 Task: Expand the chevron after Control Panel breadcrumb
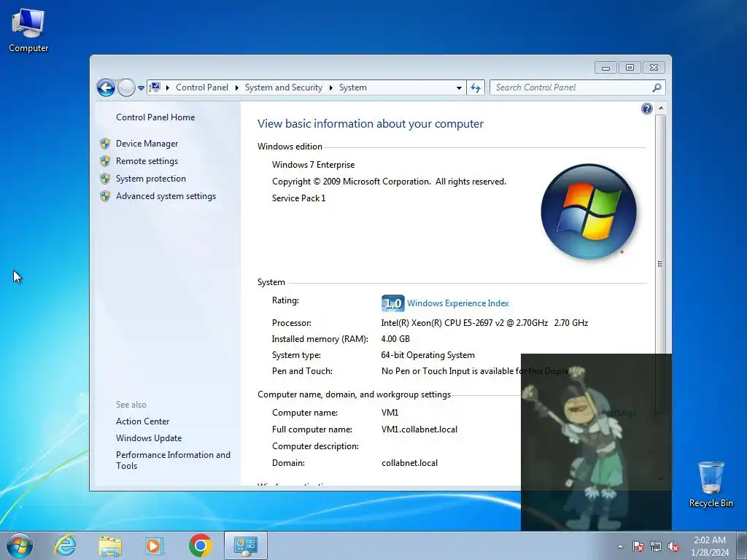pyautogui.click(x=237, y=87)
